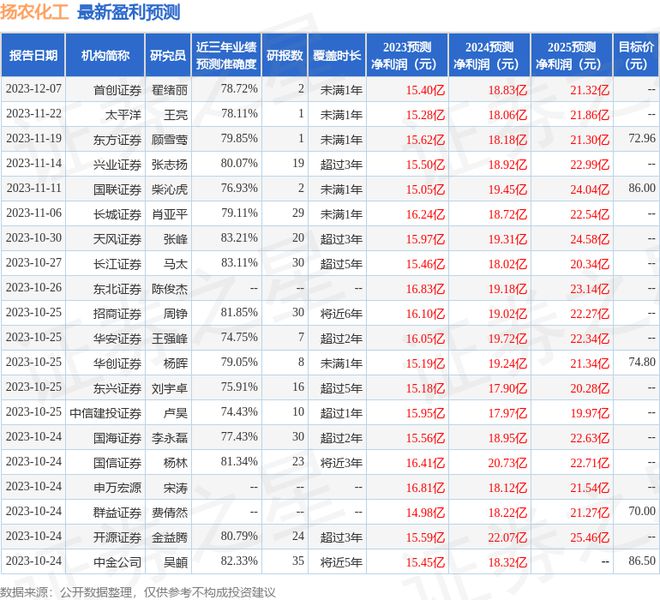Viewport: 660px width, 600px height.
Task: Select the 报告日期 column header
Action: coord(33,55)
